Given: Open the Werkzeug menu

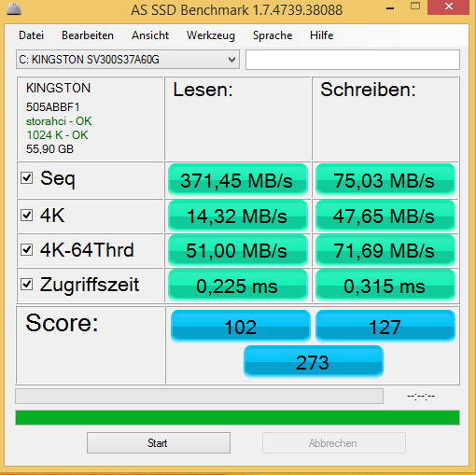Looking at the screenshot, I should (211, 35).
